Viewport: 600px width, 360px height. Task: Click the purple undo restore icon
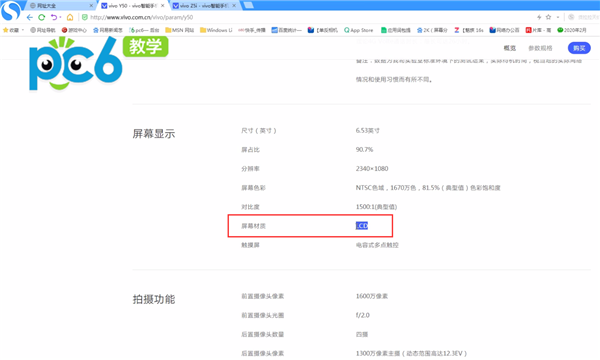(54, 17)
